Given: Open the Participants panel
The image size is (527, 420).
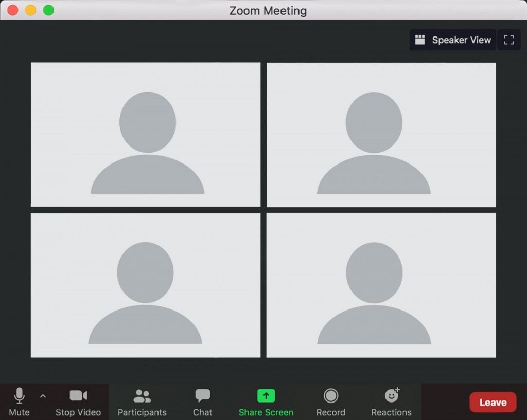Looking at the screenshot, I should [142, 401].
